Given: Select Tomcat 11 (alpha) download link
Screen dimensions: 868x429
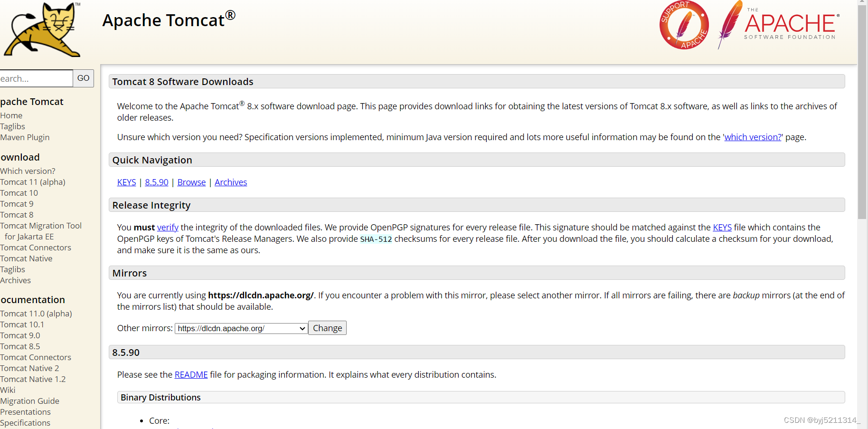Looking at the screenshot, I should point(33,182).
